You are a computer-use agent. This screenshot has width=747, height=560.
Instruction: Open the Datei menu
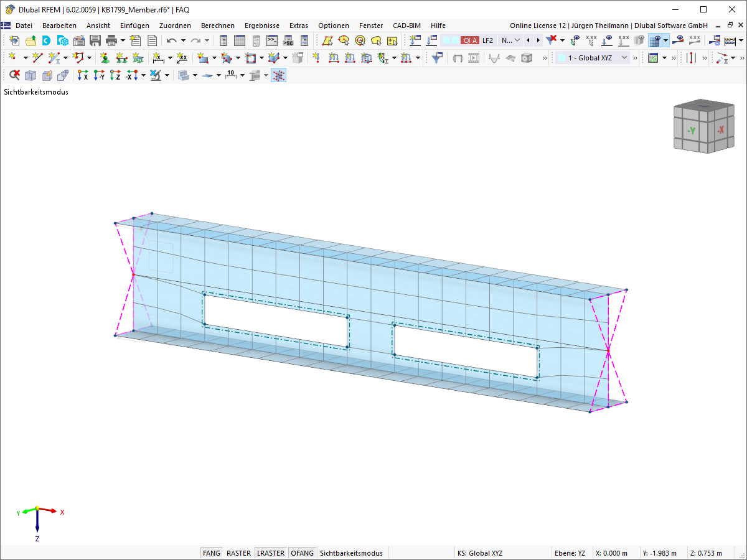point(24,26)
